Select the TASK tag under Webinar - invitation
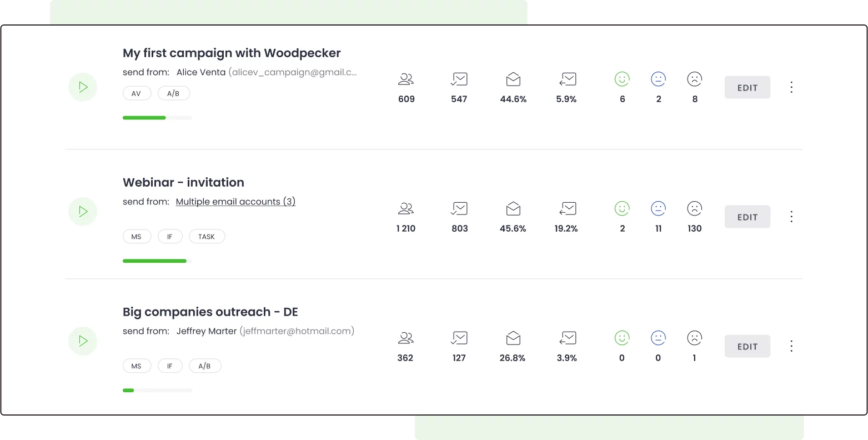Viewport: 868px width, 440px height. pos(207,237)
